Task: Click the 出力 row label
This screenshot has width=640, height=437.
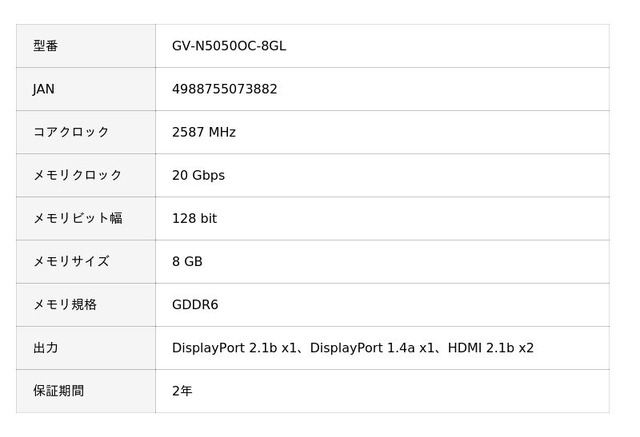Action: [45, 348]
